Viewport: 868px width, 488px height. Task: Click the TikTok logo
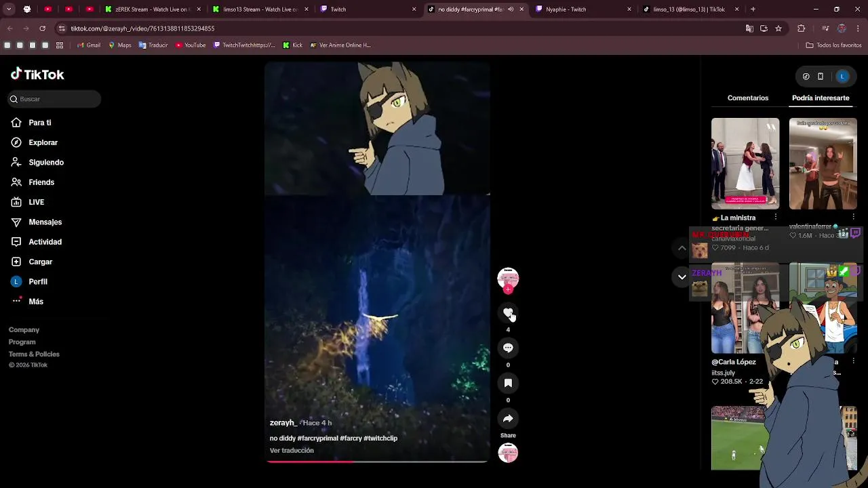click(x=37, y=75)
